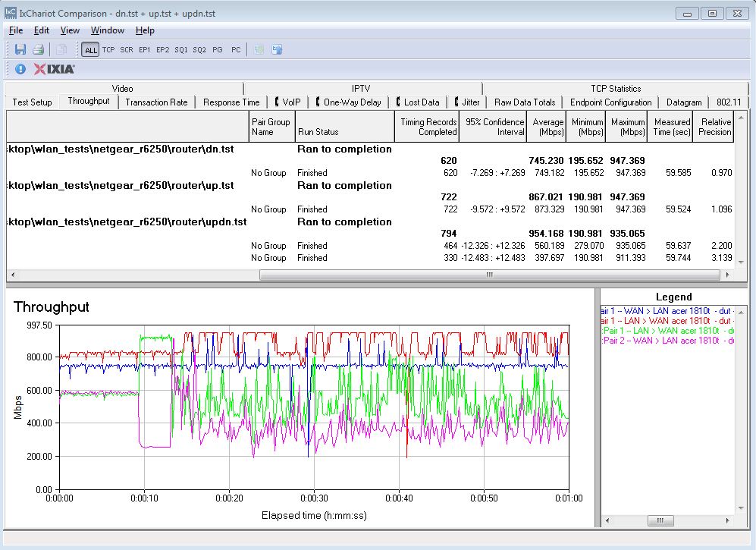Select green Pair 1 LAN > WAN legend entry
Viewport: 756px width, 550px height.
point(667,331)
